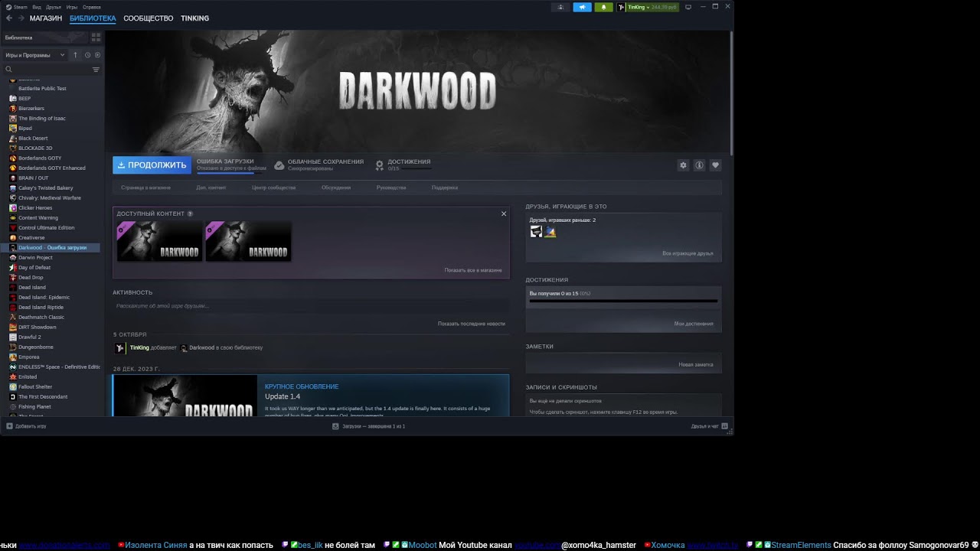Go forward with the right arrow navigation icon
980x551 pixels.
click(20, 18)
